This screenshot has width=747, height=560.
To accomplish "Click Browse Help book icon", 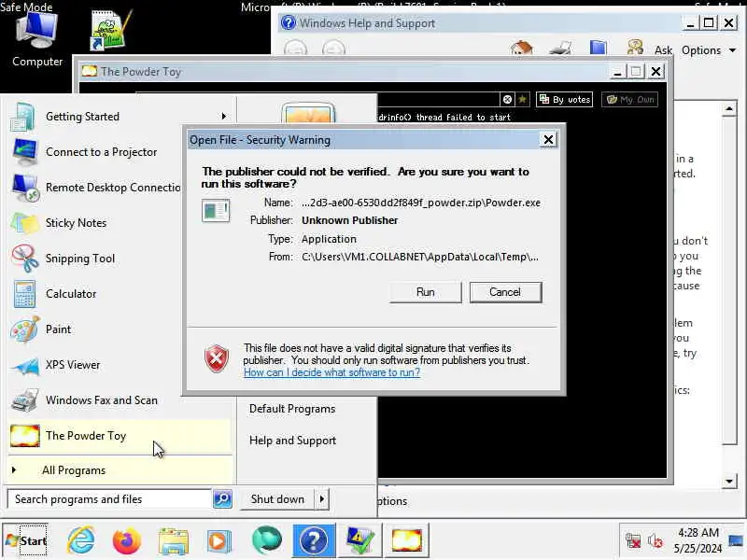I will coord(598,48).
